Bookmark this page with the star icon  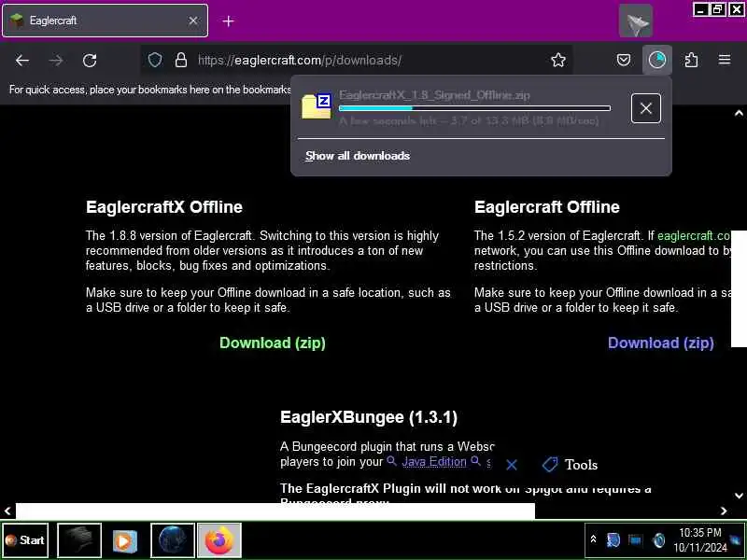click(557, 60)
